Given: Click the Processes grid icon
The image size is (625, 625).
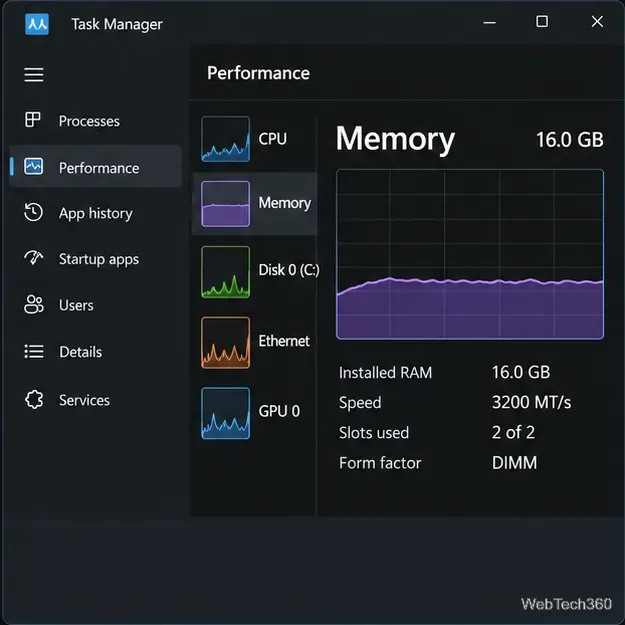Looking at the screenshot, I should tap(33, 120).
